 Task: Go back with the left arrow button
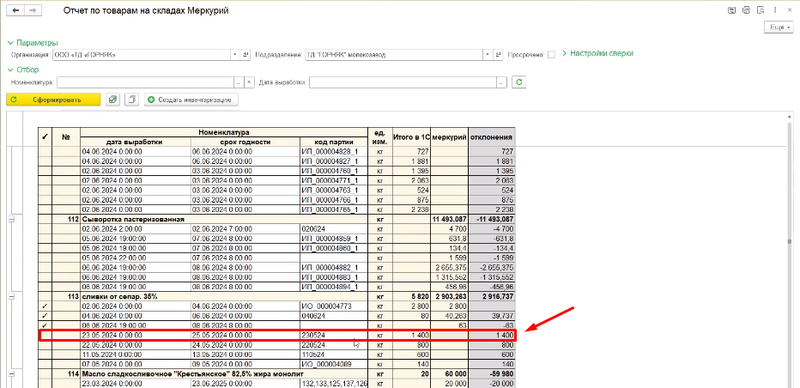coord(15,11)
